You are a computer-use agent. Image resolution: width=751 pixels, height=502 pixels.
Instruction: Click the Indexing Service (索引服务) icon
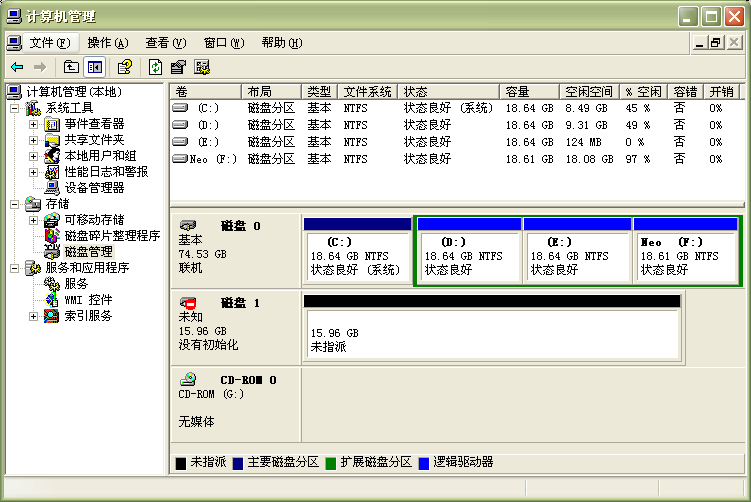52,316
